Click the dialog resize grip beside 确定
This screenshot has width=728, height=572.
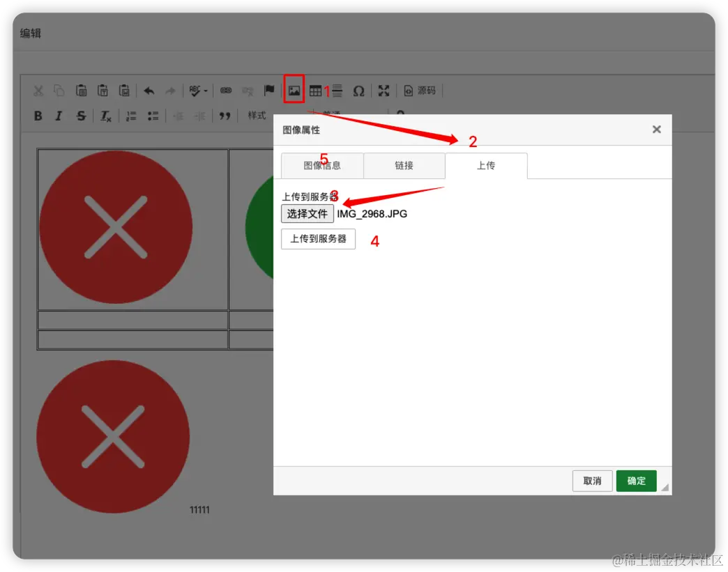click(665, 487)
